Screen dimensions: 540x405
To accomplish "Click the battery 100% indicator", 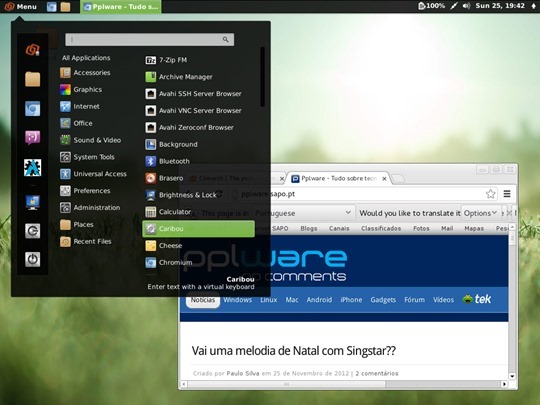I will (x=432, y=6).
